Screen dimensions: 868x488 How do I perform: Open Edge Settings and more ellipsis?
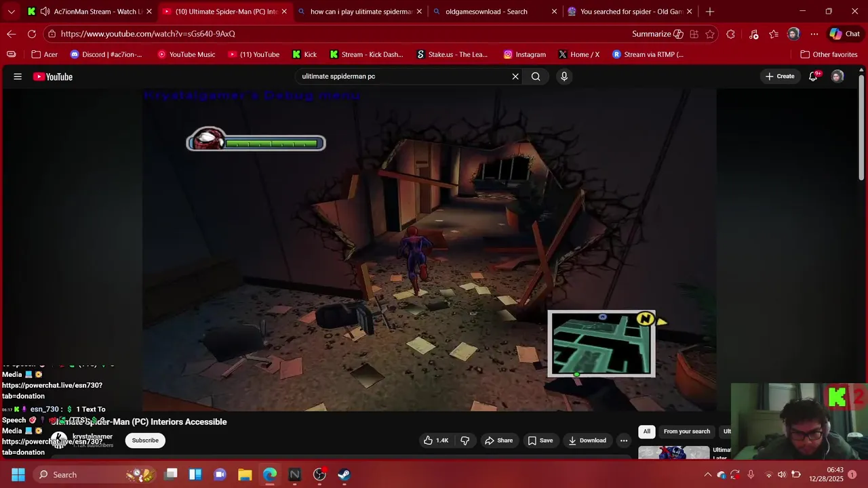click(x=814, y=34)
